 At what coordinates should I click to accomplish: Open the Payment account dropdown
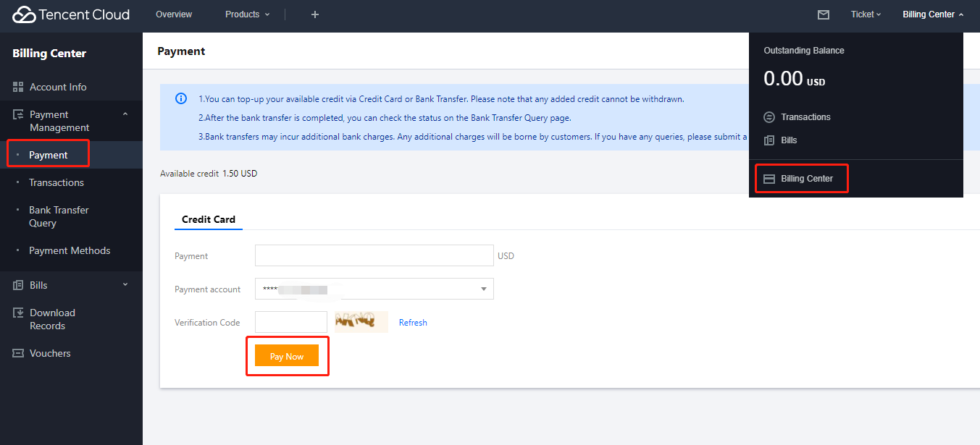pos(374,289)
